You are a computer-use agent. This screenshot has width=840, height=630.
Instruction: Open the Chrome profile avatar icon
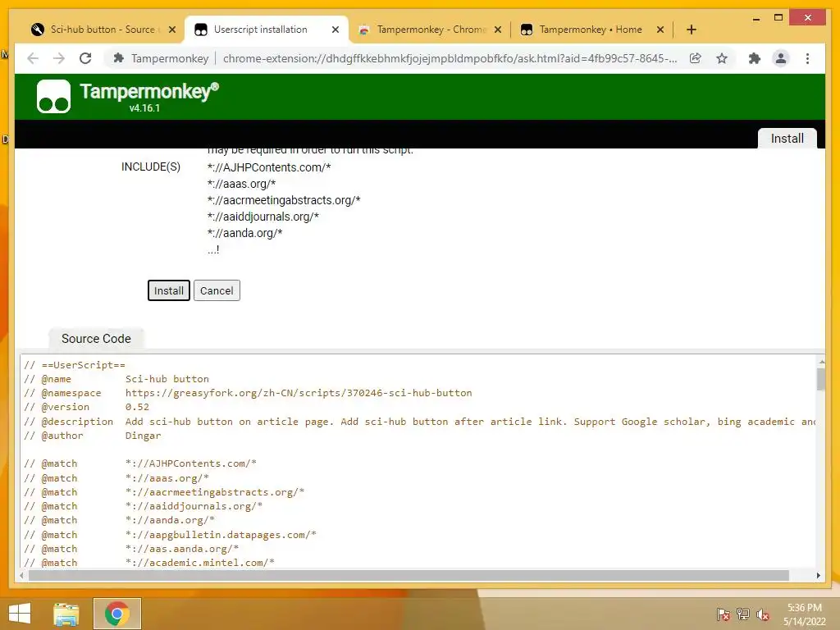(x=781, y=58)
